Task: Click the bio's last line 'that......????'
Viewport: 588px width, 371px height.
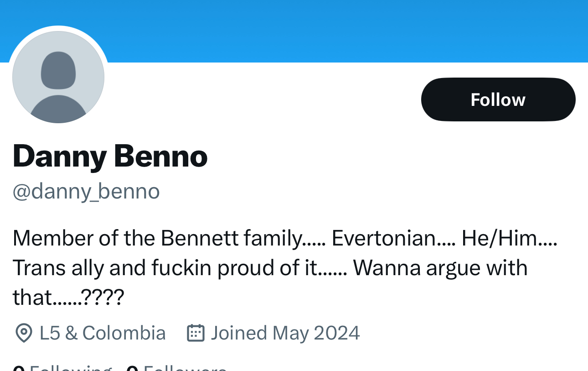Action: click(x=68, y=298)
